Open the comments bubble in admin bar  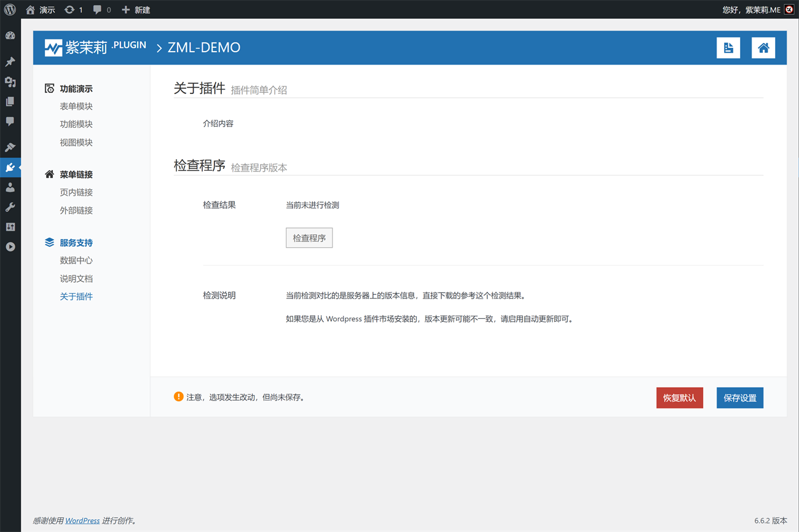[x=102, y=10]
